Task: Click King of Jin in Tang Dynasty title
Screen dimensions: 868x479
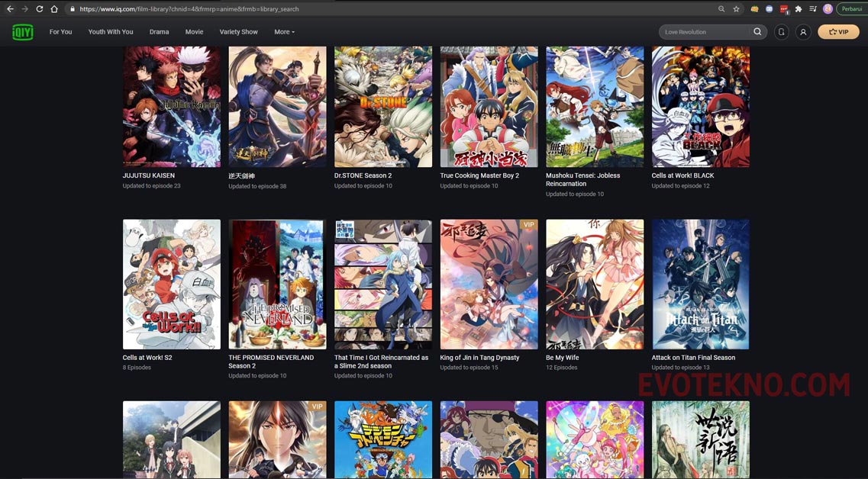Action: 479,357
